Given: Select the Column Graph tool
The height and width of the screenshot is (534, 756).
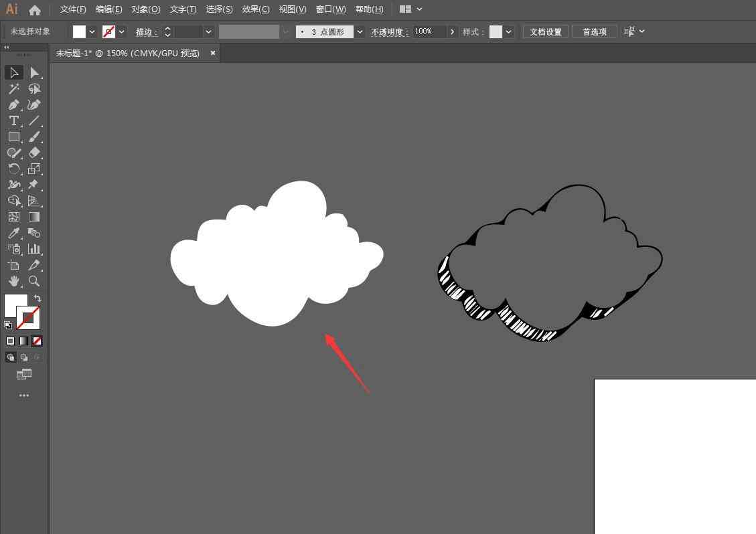Looking at the screenshot, I should (x=34, y=249).
